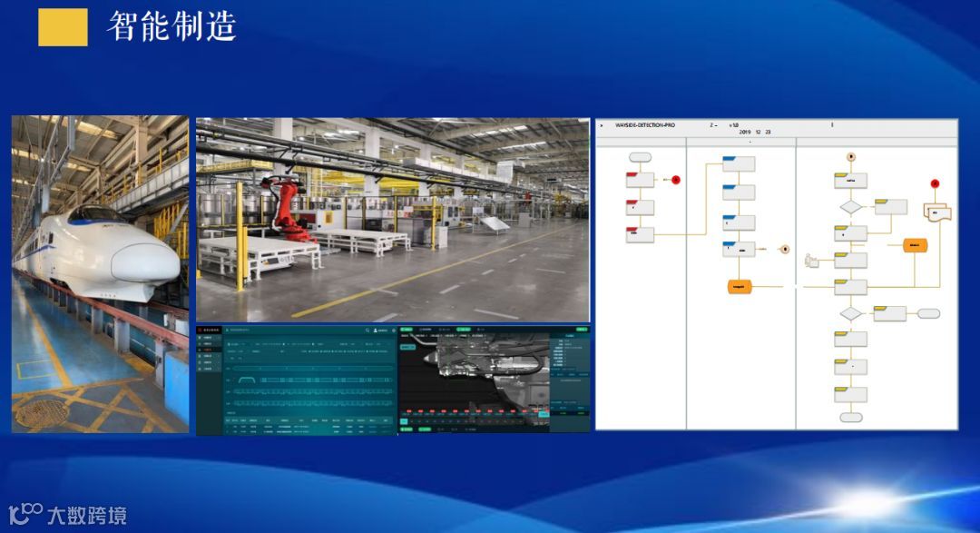Click the connector circle atop right flowchart lane

tap(850, 156)
